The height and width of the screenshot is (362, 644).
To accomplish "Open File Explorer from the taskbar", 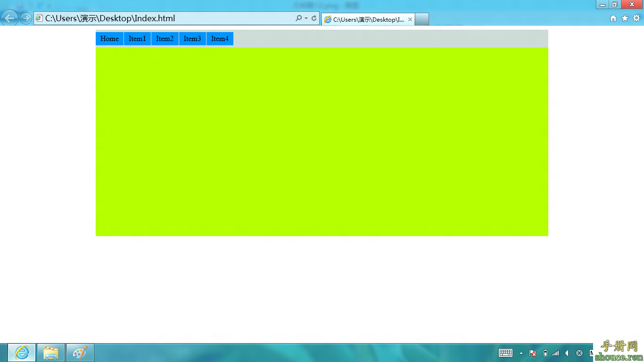I will click(51, 353).
